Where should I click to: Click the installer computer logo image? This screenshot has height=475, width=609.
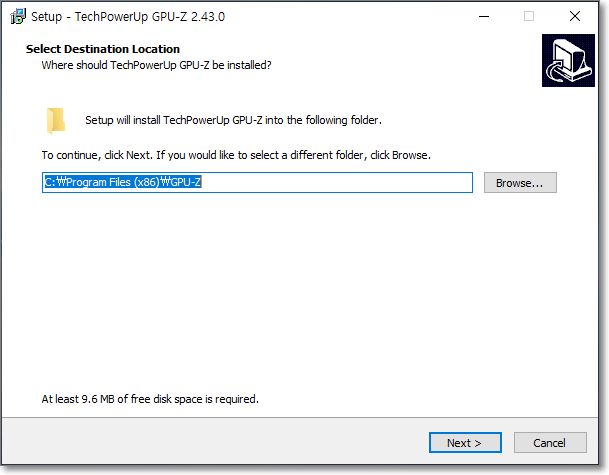coord(568,60)
